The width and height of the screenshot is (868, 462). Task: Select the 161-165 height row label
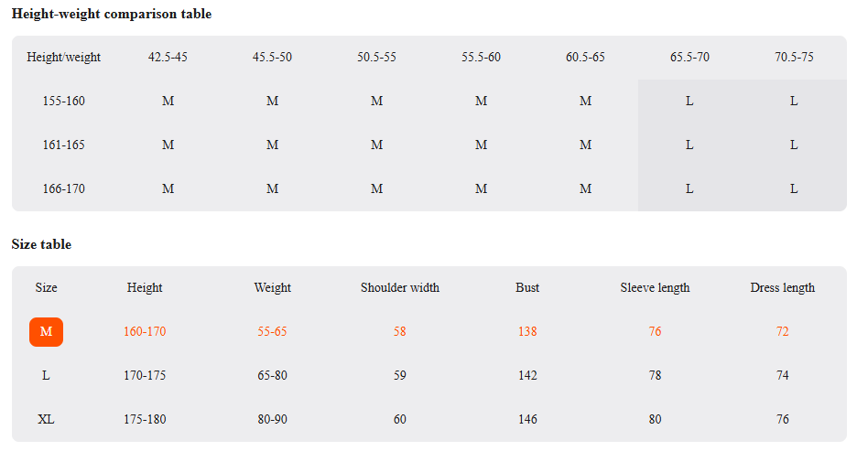64,145
